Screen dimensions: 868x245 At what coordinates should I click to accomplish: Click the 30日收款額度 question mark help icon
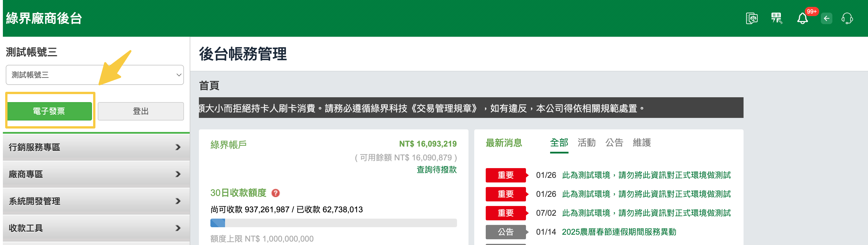pos(275,193)
